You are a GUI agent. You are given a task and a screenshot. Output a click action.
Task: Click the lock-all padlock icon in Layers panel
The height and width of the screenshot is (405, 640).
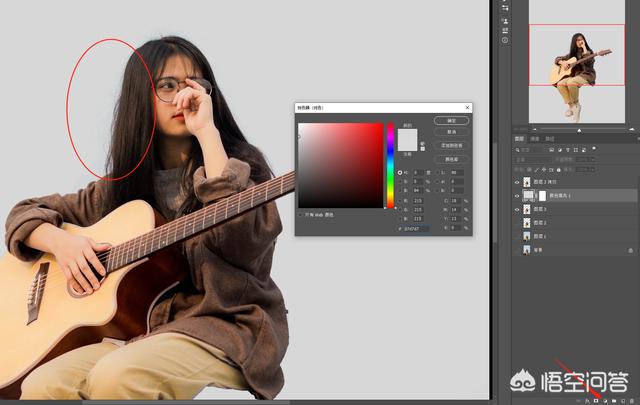558,170
